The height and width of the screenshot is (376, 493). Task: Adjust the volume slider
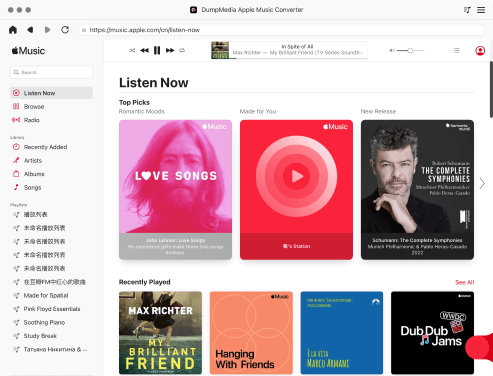(410, 50)
